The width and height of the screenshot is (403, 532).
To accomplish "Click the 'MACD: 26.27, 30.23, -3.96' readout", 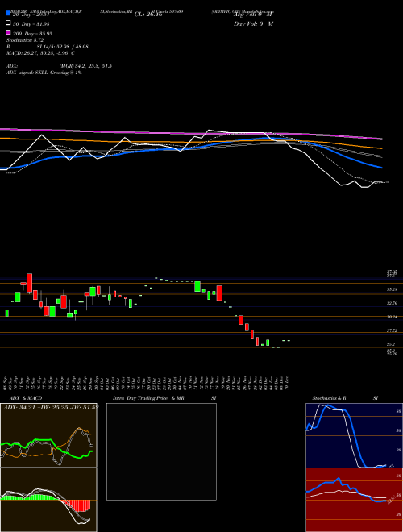I will [x=41, y=53].
